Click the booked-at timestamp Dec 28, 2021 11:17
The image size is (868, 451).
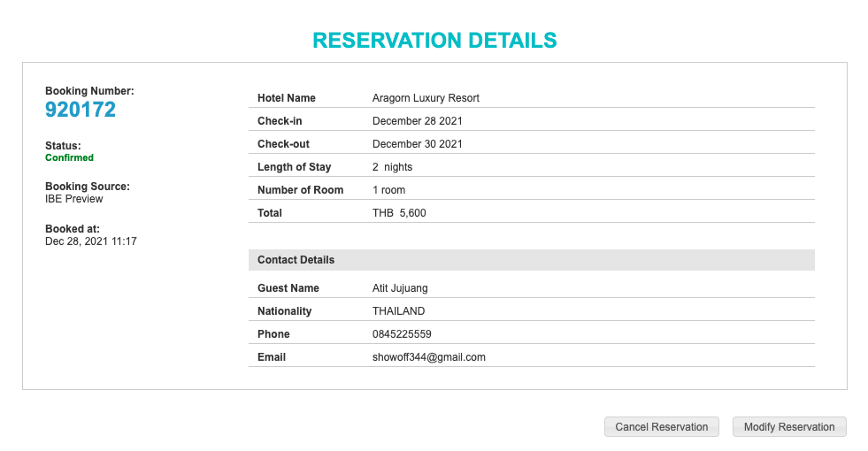pos(90,241)
